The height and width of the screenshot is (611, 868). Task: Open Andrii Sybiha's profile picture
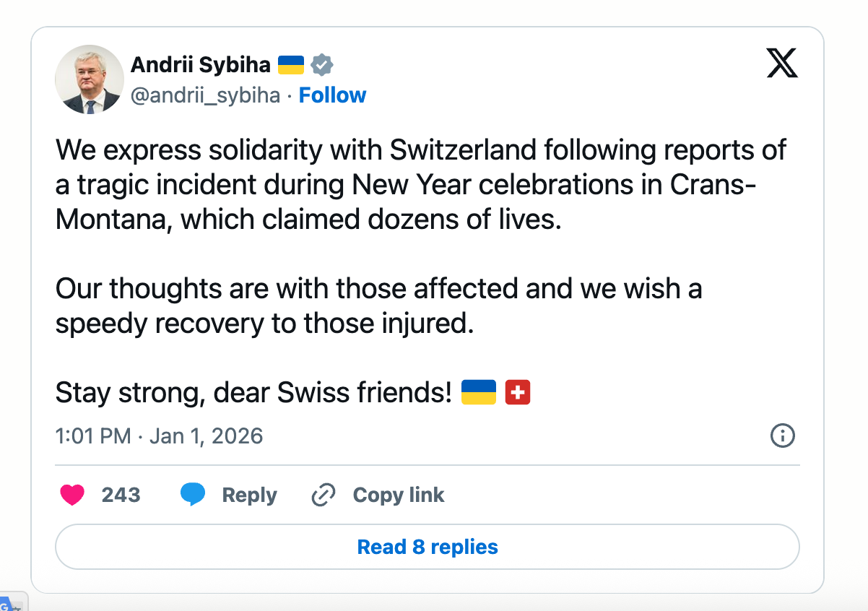coord(90,79)
